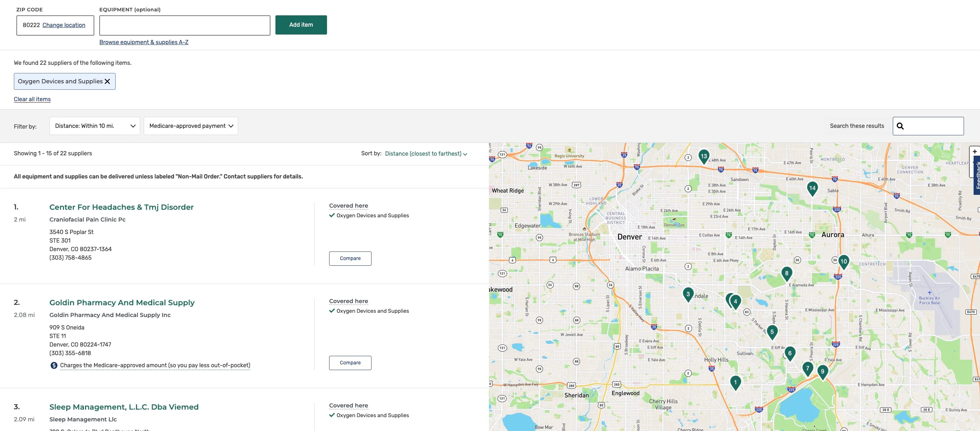Click the Add item button

click(x=301, y=25)
